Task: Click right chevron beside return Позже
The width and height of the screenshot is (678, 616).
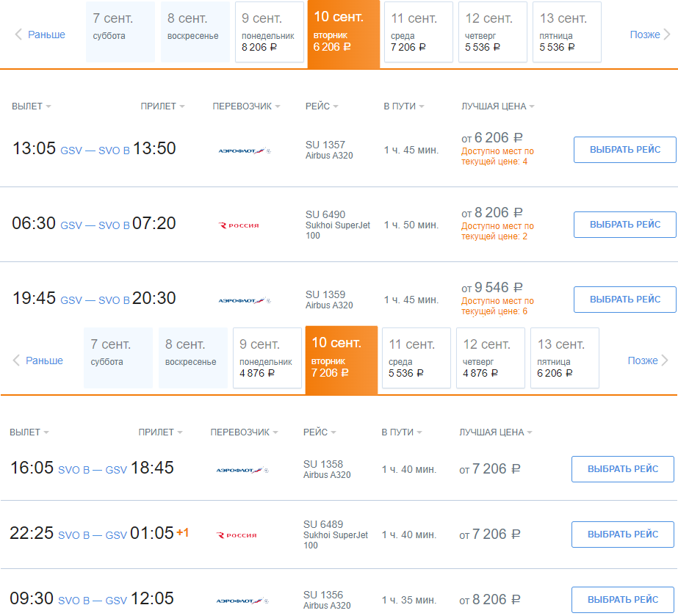Action: tap(665, 360)
